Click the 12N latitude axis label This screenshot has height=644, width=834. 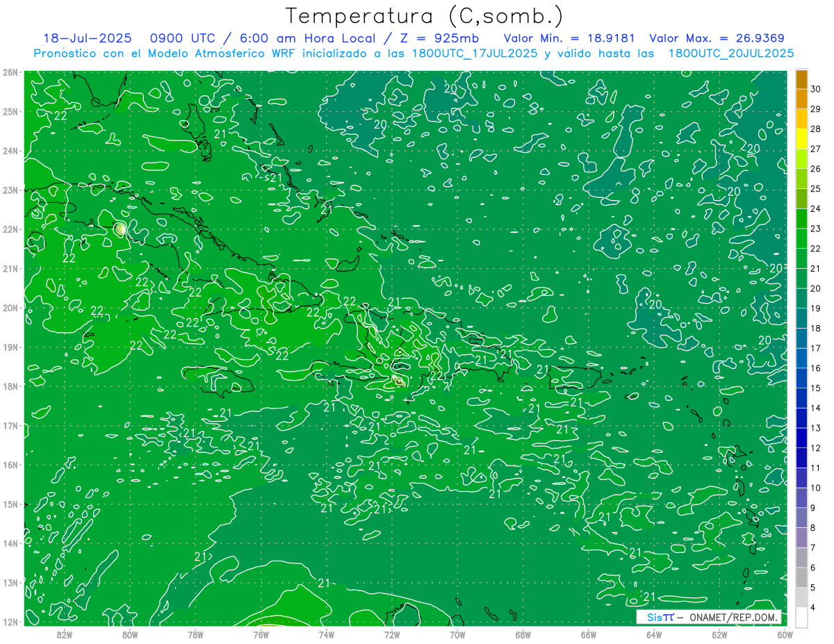10,622
